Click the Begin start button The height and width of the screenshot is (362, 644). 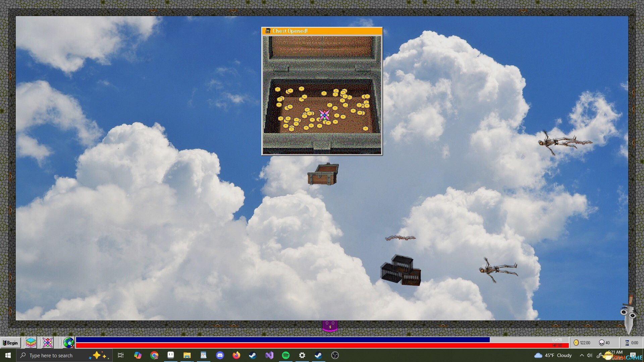[x=10, y=343]
